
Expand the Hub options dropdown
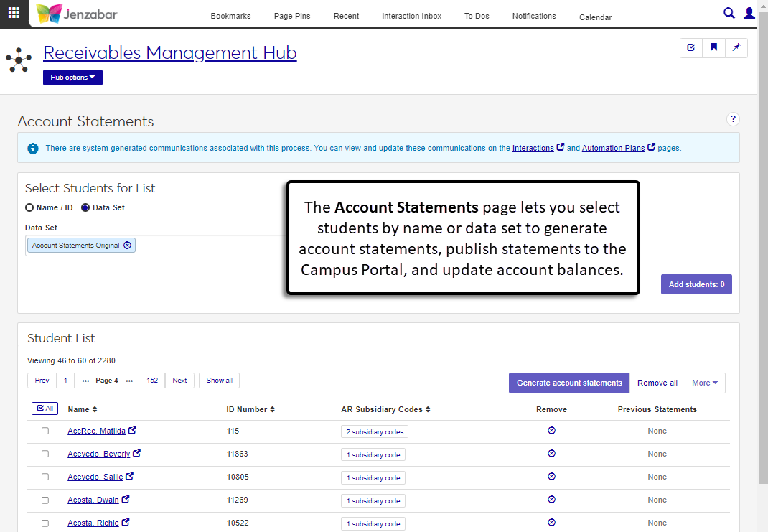[72, 78]
